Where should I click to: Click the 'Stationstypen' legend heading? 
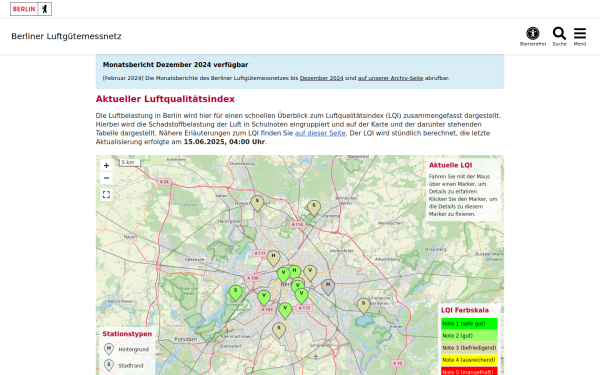click(127, 334)
